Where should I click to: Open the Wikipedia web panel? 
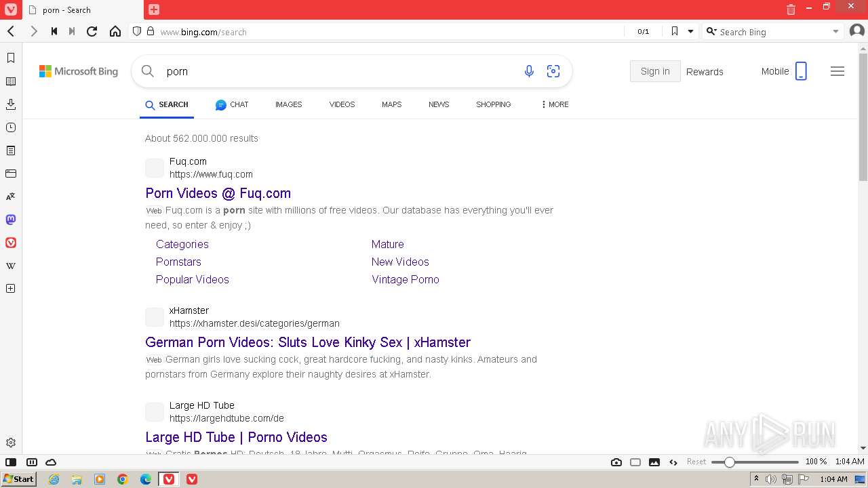click(x=11, y=266)
